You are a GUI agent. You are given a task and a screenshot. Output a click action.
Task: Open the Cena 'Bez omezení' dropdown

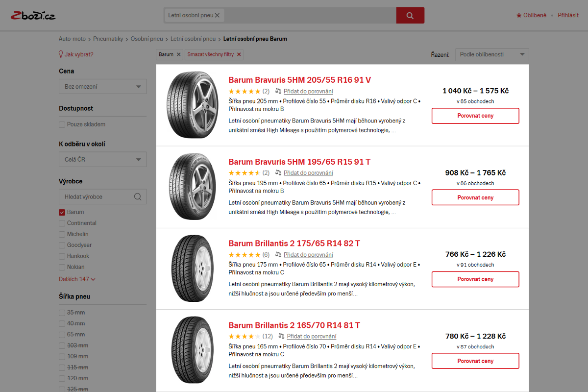(102, 87)
